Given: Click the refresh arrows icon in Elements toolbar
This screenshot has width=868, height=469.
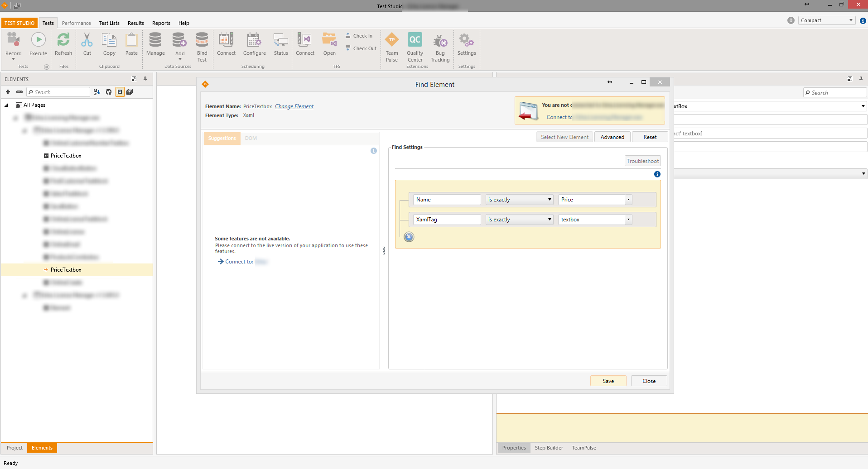Looking at the screenshot, I should pos(109,92).
